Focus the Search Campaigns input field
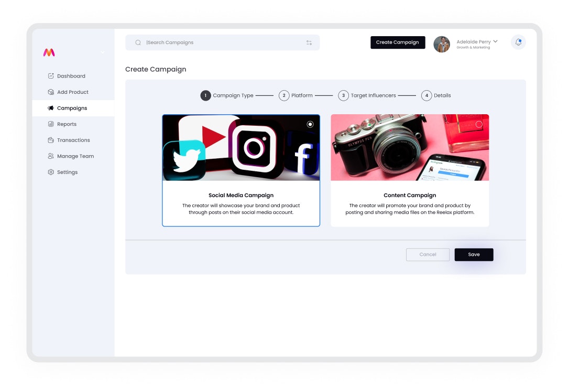Image resolution: width=569 pixels, height=392 pixels. coord(223,42)
